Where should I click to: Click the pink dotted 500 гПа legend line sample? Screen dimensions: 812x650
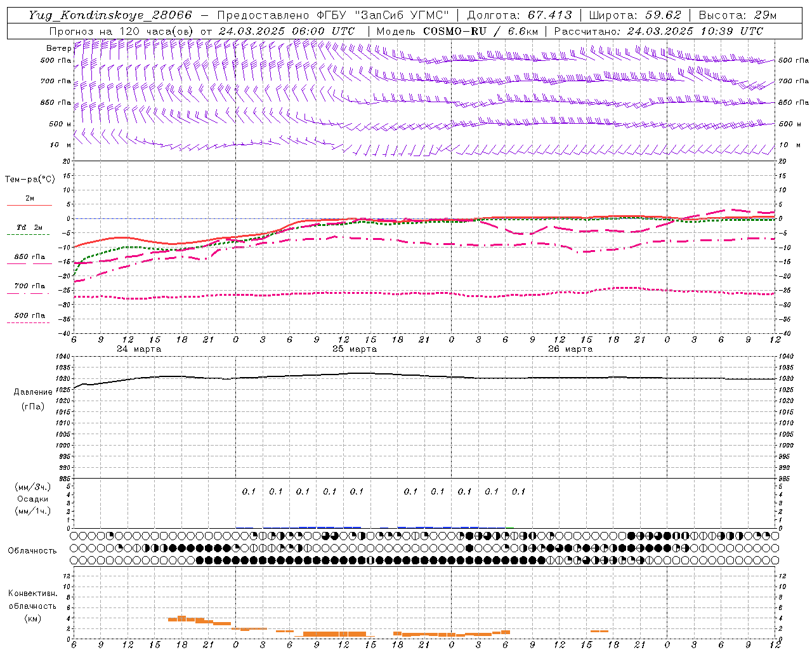(28, 322)
